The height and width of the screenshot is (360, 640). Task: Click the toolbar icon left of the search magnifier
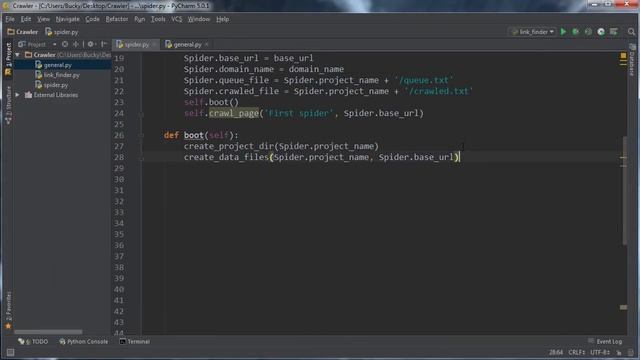point(613,31)
